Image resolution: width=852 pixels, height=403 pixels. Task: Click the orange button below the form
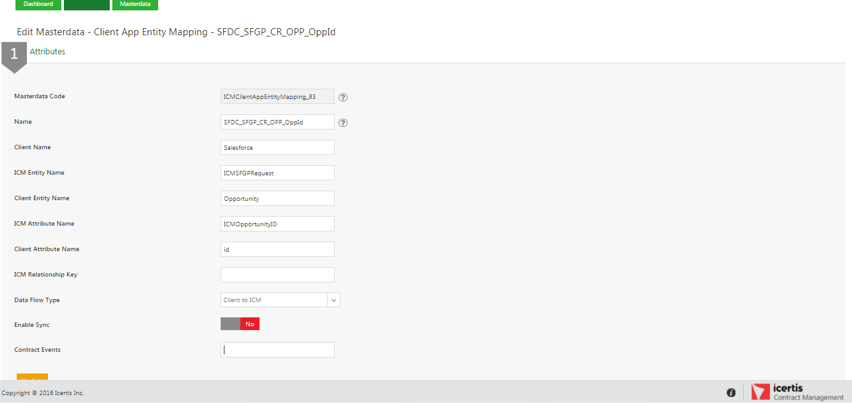coord(32,377)
